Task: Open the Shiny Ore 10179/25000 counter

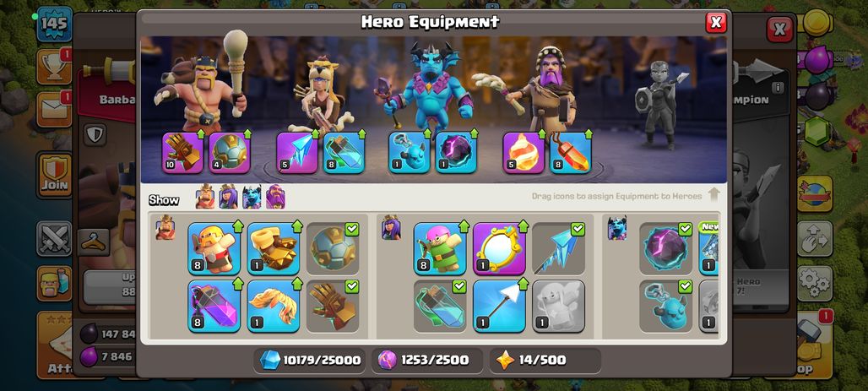Action: (x=311, y=361)
